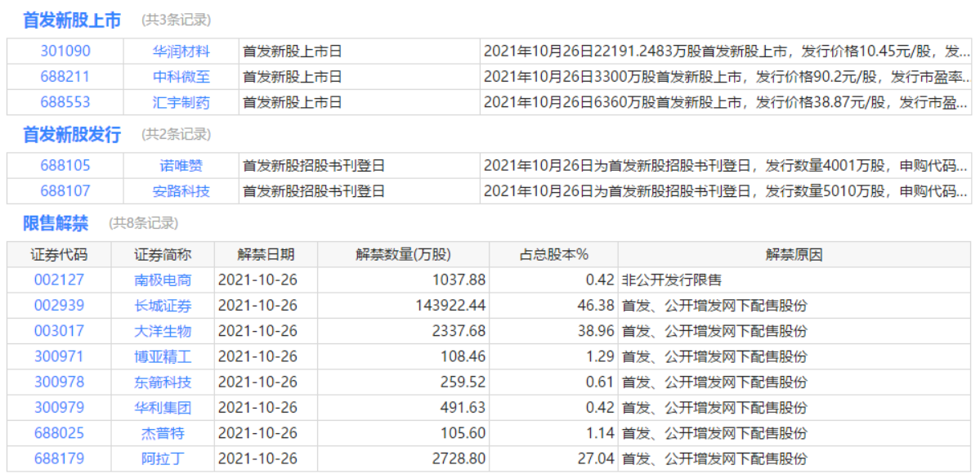Click unlock quantity 2728.80

(x=459, y=458)
